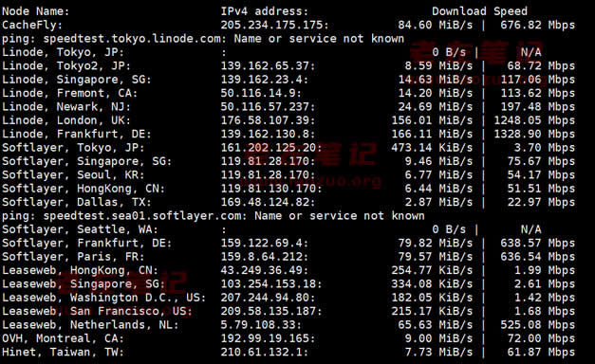Click the Linode, Tokyo2, JP row label

click(66, 66)
